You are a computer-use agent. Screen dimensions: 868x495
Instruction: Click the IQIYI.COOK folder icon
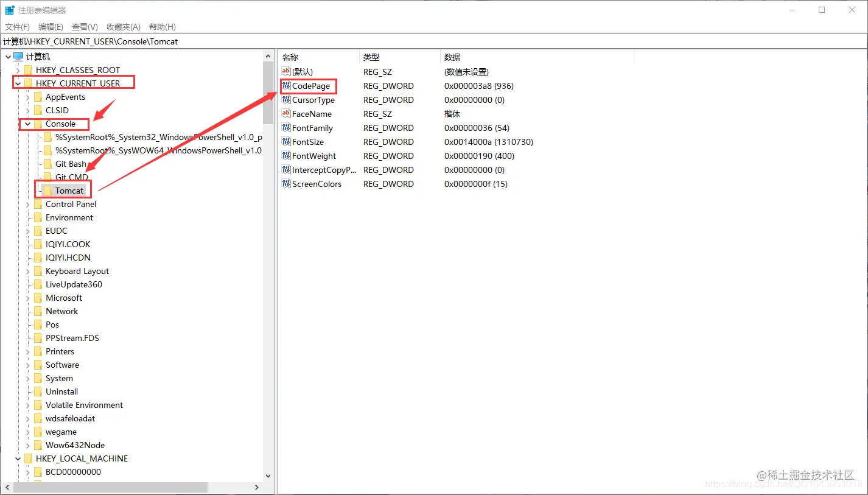pos(38,244)
